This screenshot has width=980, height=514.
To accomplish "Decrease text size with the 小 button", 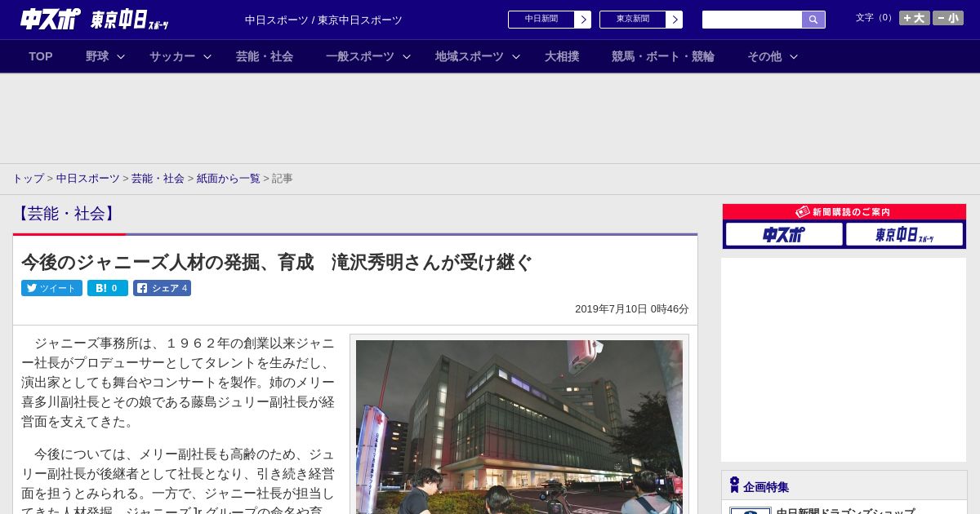I will pos(948,18).
